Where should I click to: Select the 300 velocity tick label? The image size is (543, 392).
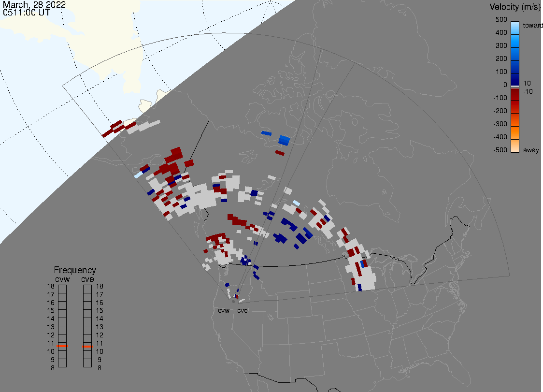pyautogui.click(x=501, y=46)
